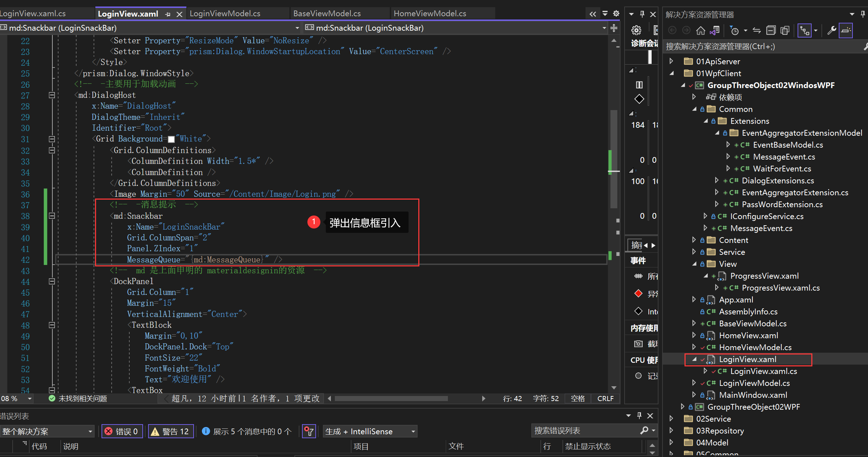The image size is (868, 457).
Task: Open the Properties wrench icon
Action: (x=832, y=31)
